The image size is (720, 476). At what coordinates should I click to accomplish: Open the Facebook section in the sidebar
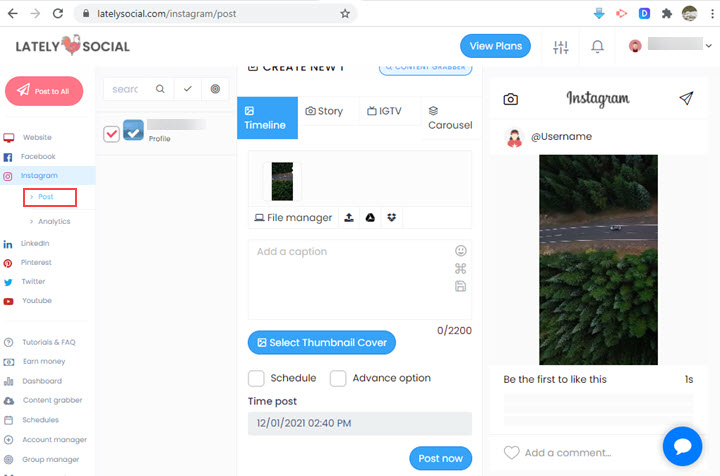tap(38, 157)
